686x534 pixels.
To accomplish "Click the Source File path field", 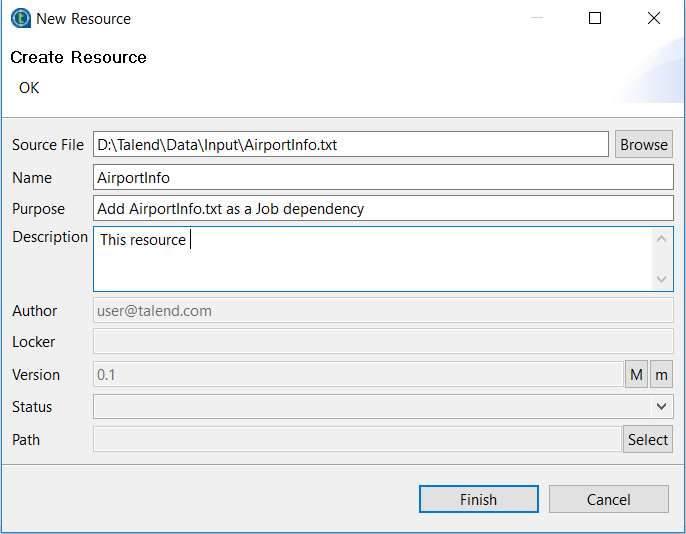I will click(x=350, y=144).
